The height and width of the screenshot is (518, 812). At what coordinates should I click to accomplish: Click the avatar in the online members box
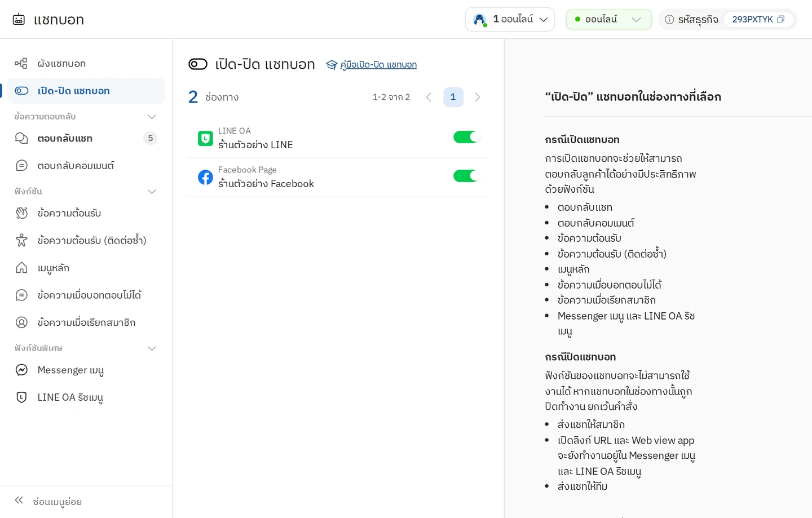tap(480, 20)
